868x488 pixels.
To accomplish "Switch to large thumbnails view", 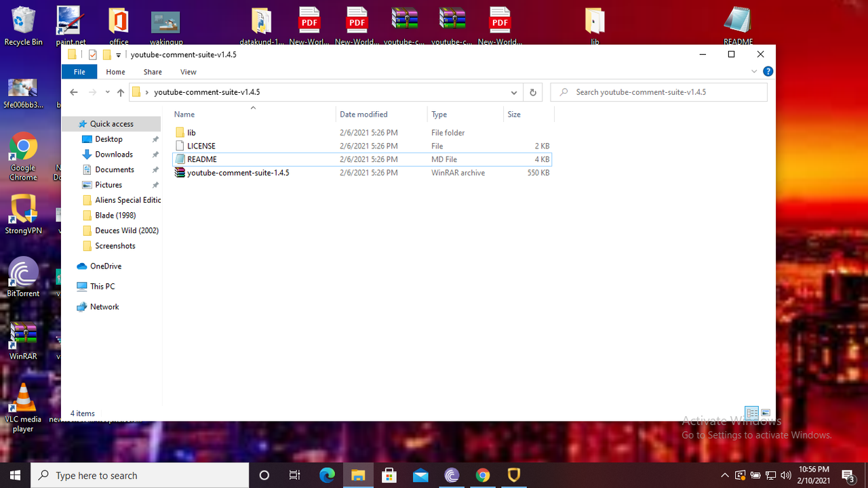I will (766, 412).
